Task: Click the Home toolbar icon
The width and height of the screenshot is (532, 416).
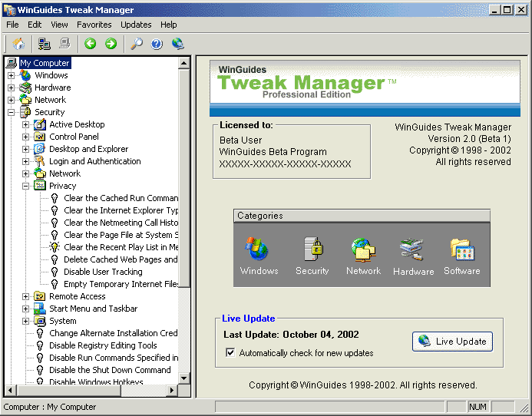Action: pyautogui.click(x=18, y=44)
